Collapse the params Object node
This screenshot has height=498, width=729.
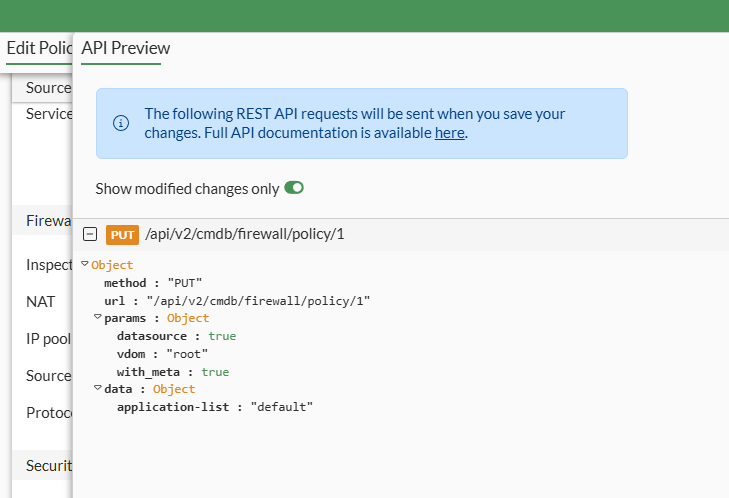click(x=98, y=318)
